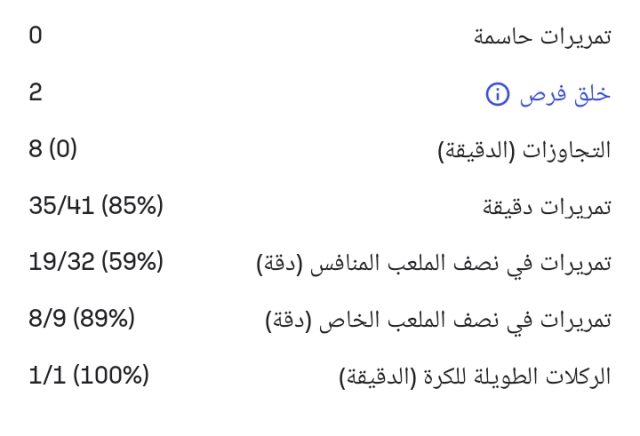Click the خلق فرص value 2

[x=36, y=94]
